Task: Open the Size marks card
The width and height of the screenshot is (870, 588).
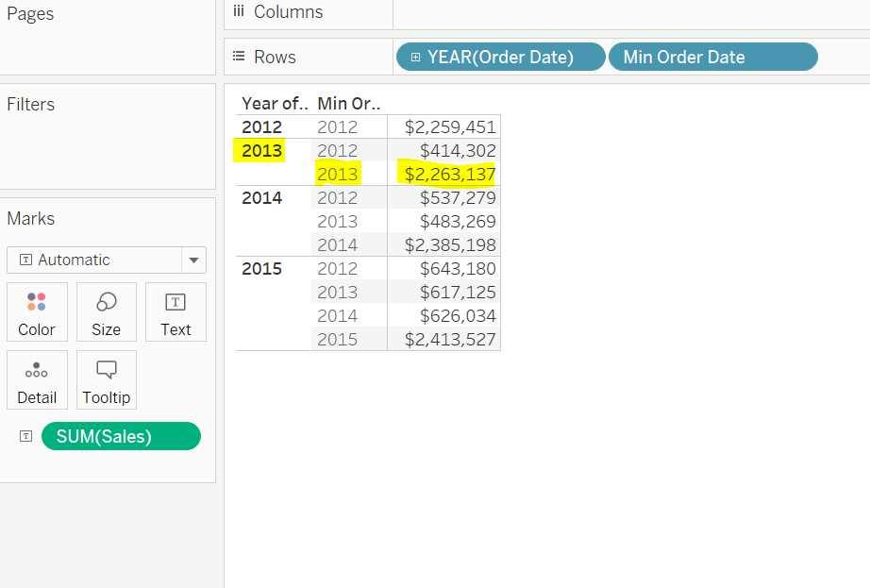Action: [x=106, y=311]
